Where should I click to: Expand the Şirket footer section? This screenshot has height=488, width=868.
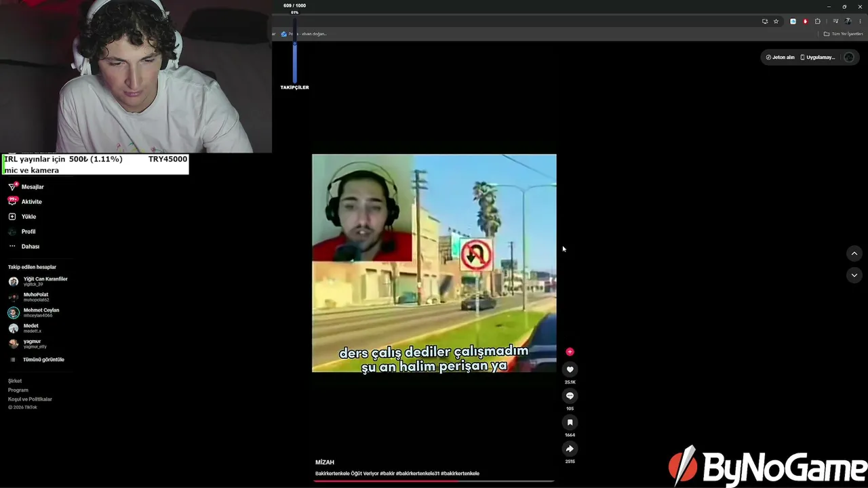coord(15,381)
